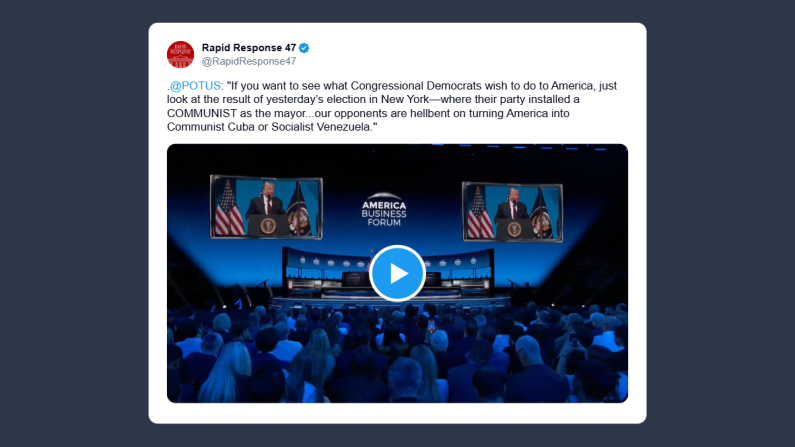Click the America Business Forum logo in video
Screen dimensions: 795x447
pos(384,209)
